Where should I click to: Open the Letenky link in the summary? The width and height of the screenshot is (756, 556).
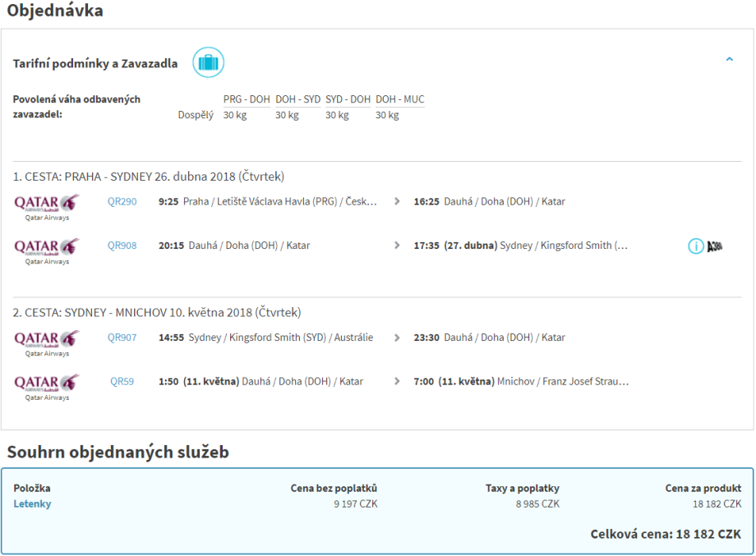pyautogui.click(x=32, y=504)
